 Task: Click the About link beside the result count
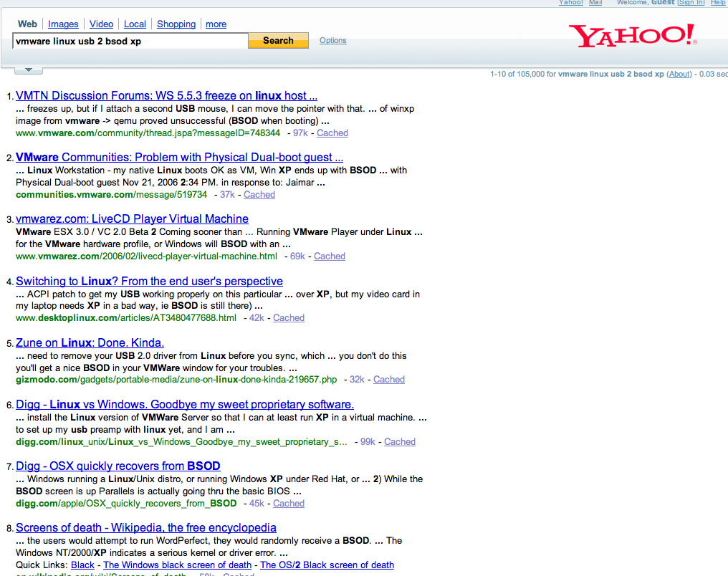679,74
